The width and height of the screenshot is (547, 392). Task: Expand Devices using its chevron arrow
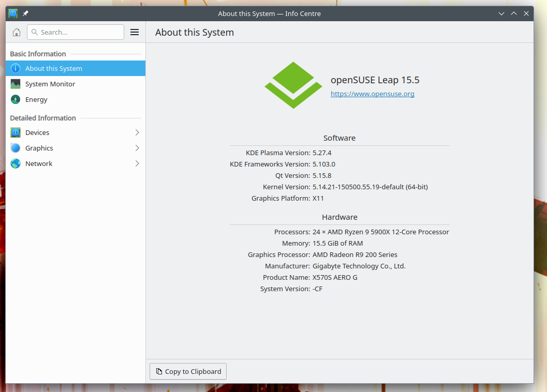(x=137, y=132)
